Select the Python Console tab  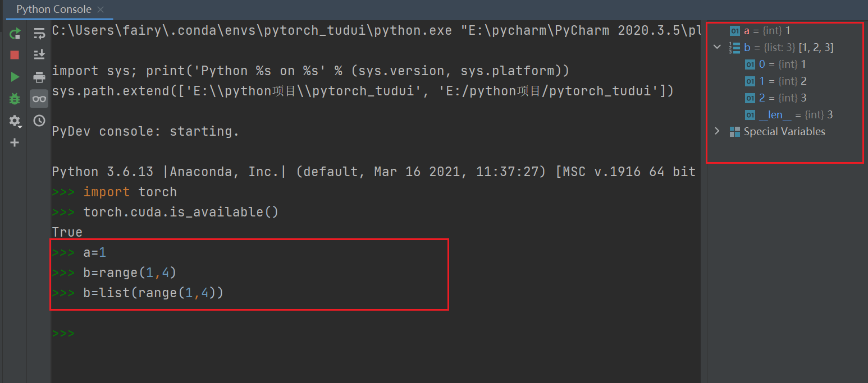coord(53,10)
